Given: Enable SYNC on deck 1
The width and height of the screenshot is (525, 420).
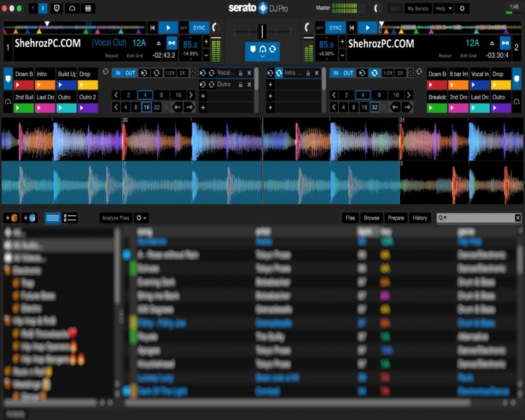Looking at the screenshot, I should (x=199, y=28).
